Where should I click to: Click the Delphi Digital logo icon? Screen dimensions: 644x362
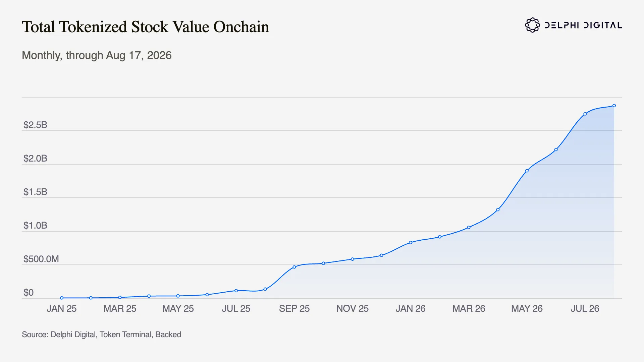click(532, 25)
